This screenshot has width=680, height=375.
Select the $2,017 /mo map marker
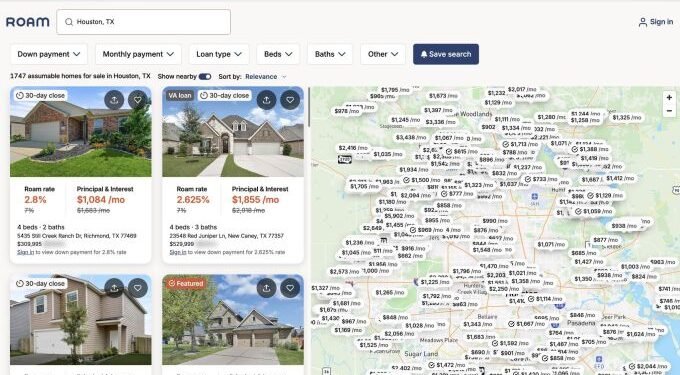522,89
